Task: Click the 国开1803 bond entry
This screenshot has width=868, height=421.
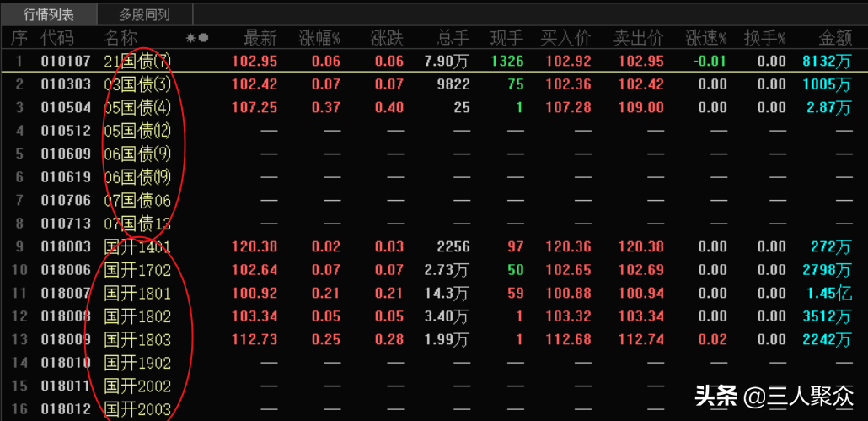Action: [137, 340]
